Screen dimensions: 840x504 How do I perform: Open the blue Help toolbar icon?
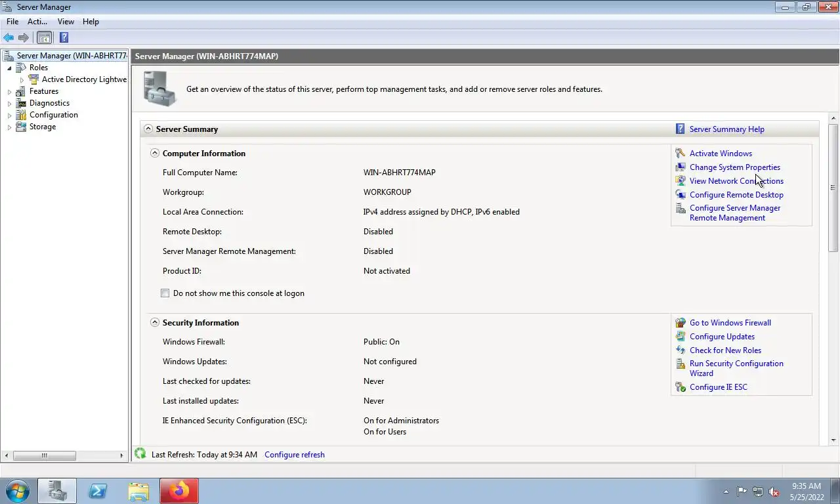tap(64, 37)
